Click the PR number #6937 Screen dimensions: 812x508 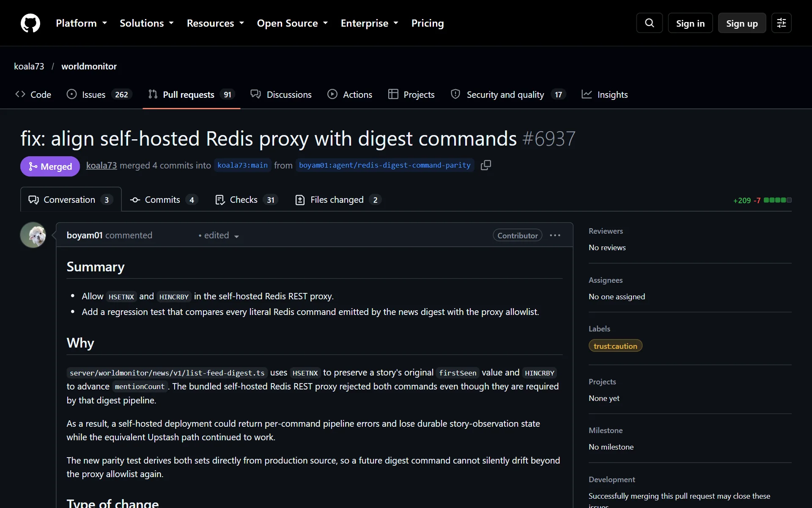pos(549,139)
